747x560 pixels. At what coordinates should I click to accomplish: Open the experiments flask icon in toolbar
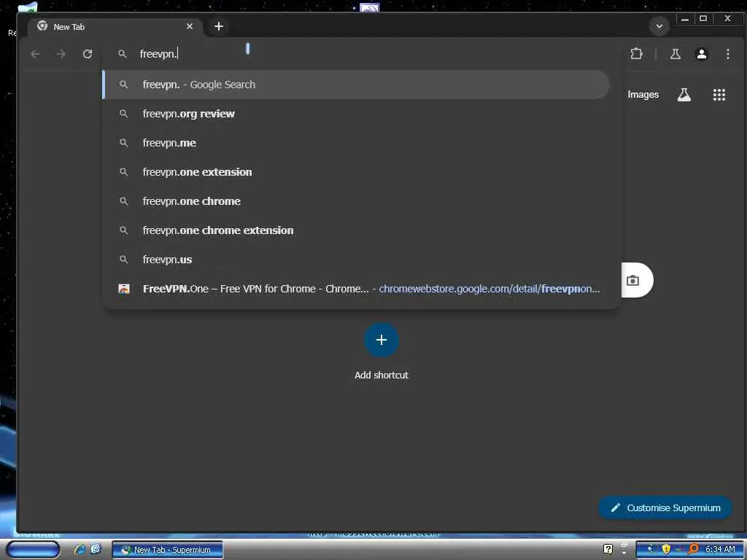tap(675, 54)
